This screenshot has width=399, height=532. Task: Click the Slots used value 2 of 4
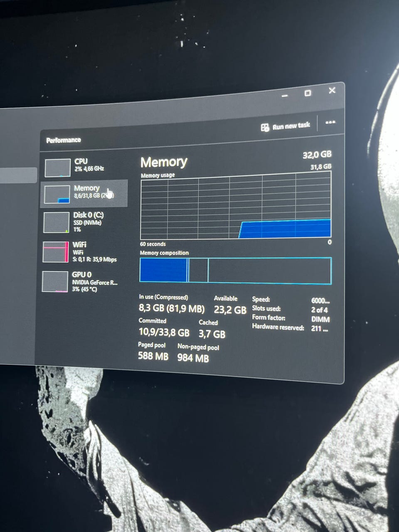319,310
